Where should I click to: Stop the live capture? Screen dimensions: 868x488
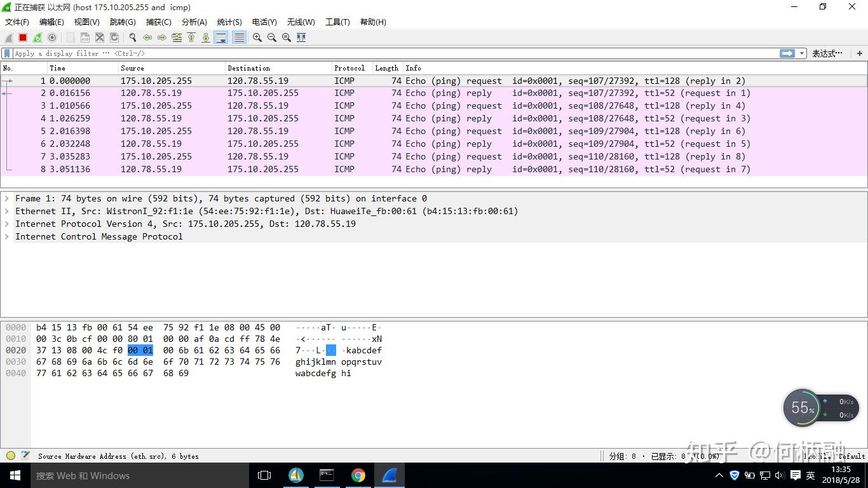pyautogui.click(x=22, y=37)
